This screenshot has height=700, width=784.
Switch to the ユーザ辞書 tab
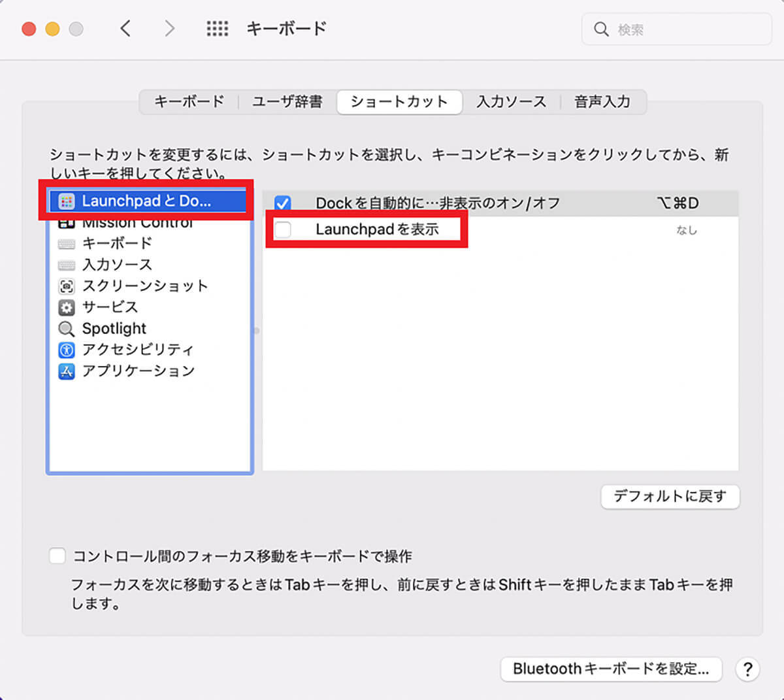[287, 102]
